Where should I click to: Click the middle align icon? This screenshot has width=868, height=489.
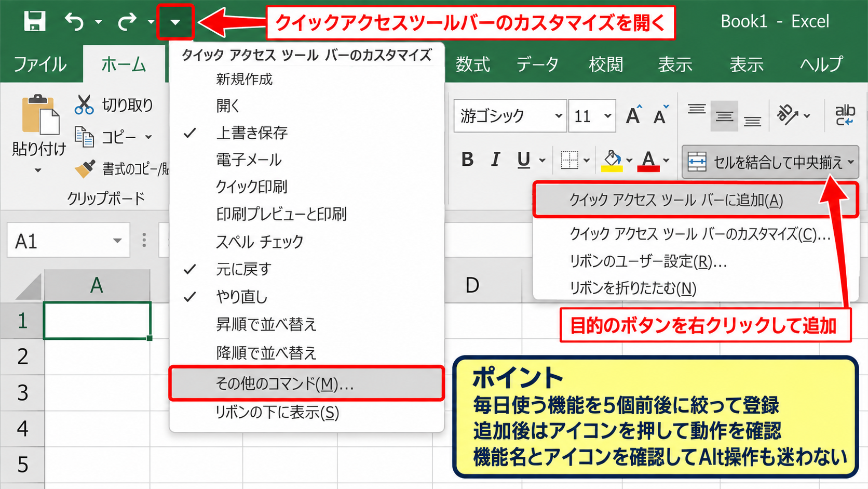pyautogui.click(x=724, y=116)
